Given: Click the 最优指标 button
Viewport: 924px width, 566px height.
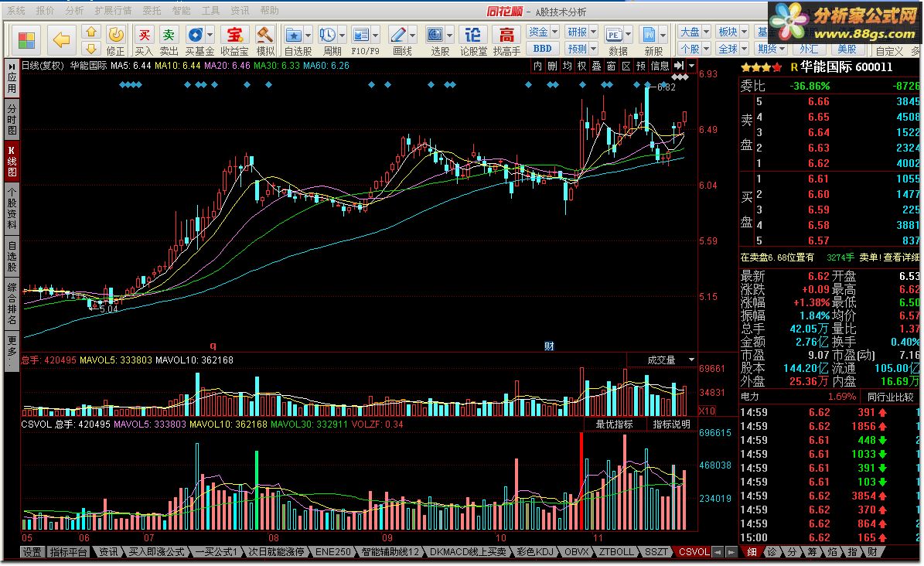Looking at the screenshot, I should [x=614, y=424].
